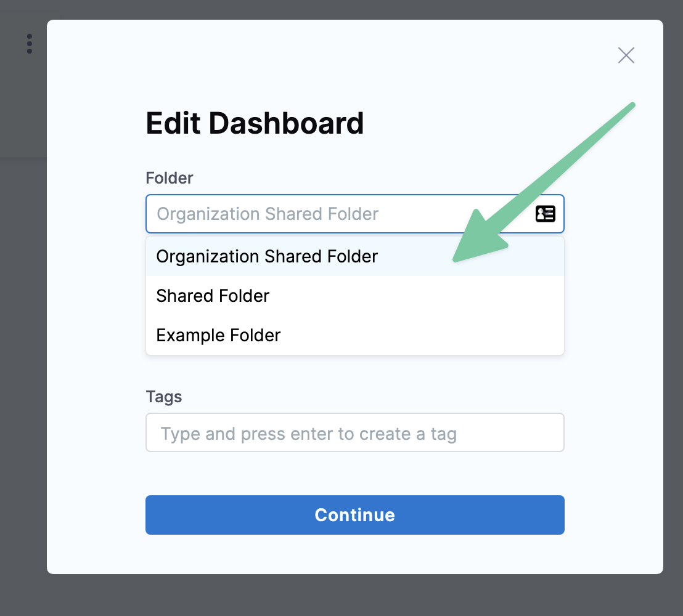Image resolution: width=683 pixels, height=616 pixels.
Task: Click the contact card icon in Folder field
Action: (545, 214)
